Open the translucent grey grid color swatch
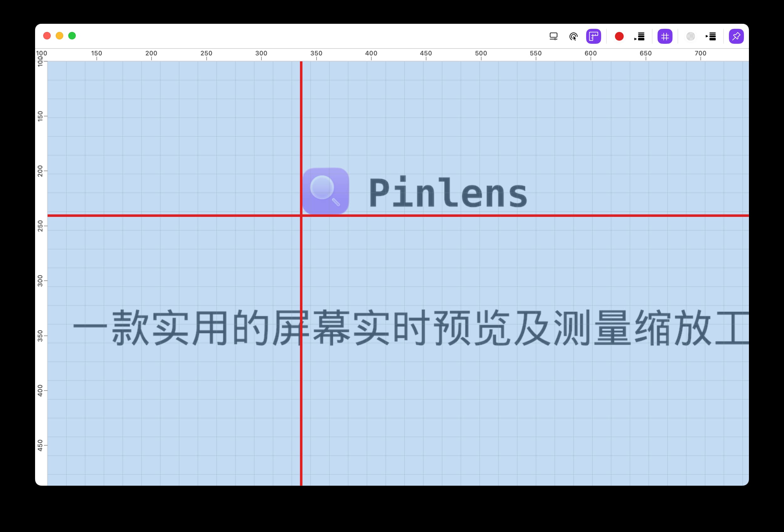 pyautogui.click(x=691, y=36)
